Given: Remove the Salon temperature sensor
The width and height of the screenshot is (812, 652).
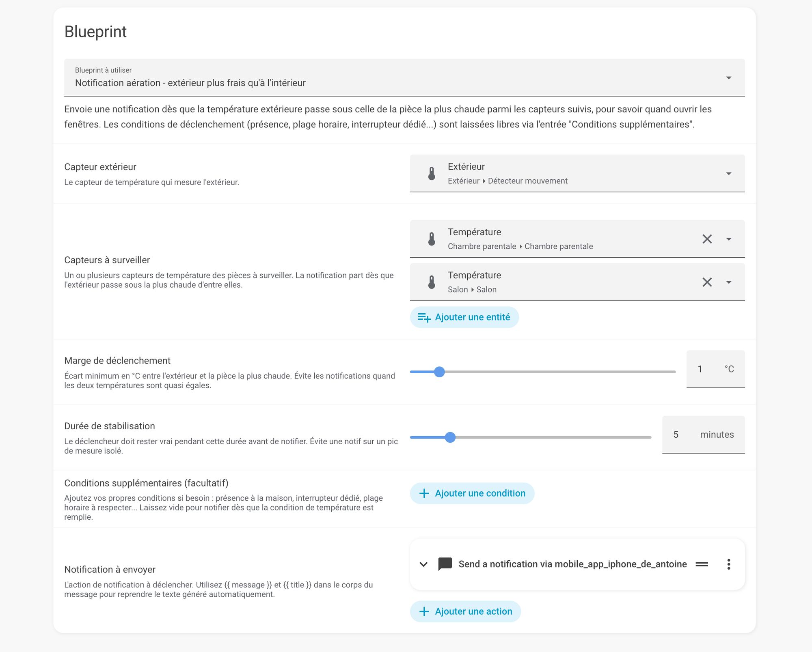Looking at the screenshot, I should [x=707, y=282].
